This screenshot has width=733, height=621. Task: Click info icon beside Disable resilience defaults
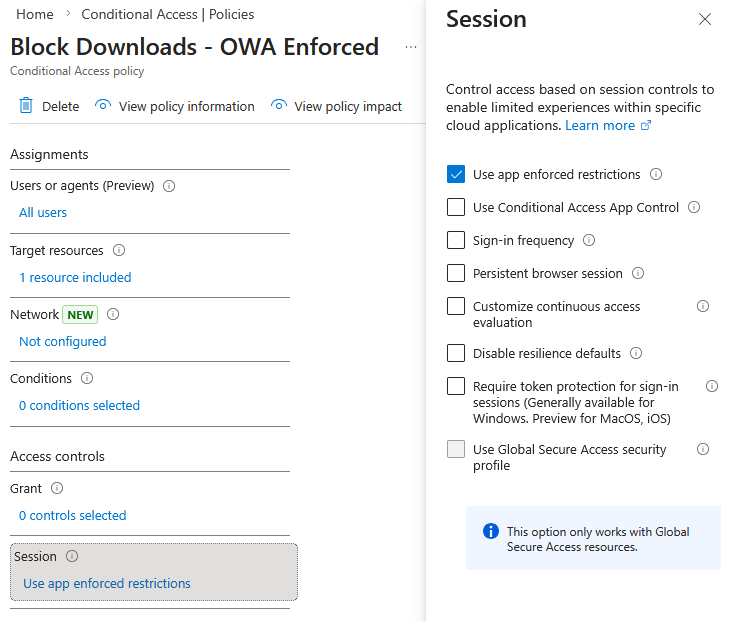coord(636,353)
